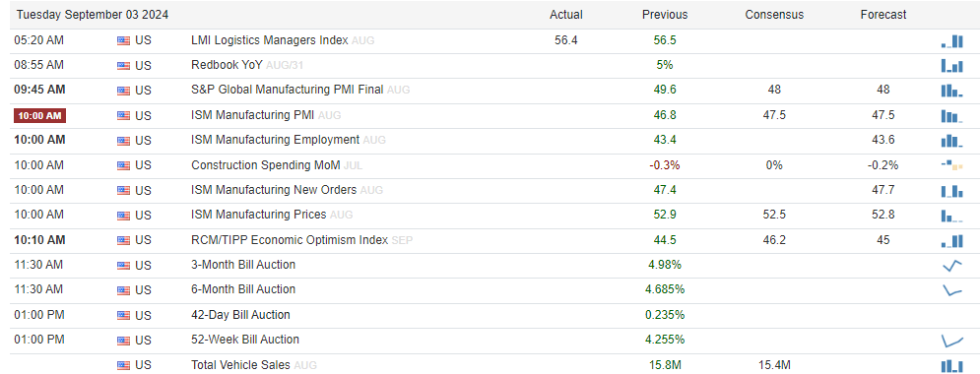This screenshot has height=374, width=980.
Task: Click US flag in LMI Logistics row
Action: [123, 40]
